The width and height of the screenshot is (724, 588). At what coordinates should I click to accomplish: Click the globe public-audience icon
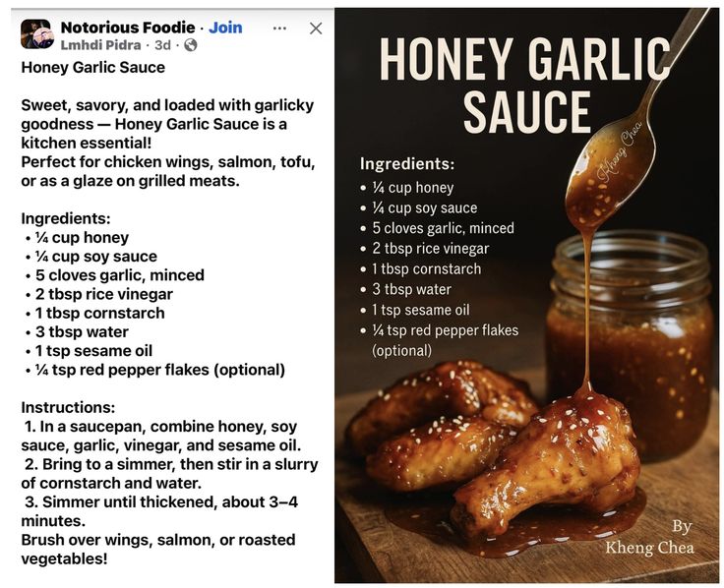191,45
